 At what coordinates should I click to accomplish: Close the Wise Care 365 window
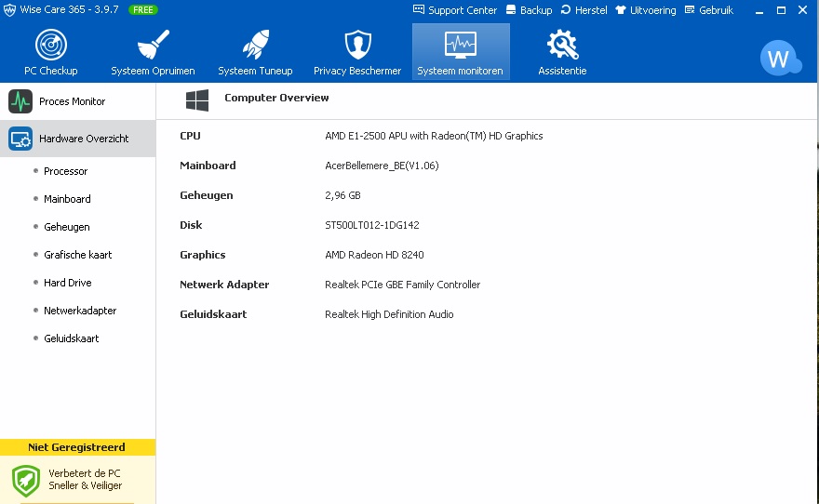tap(803, 10)
